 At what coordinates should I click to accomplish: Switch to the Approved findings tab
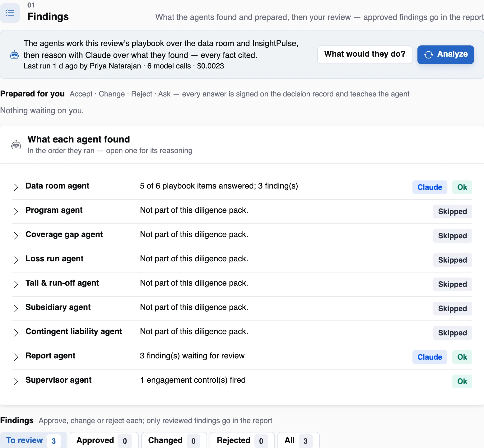pyautogui.click(x=104, y=441)
